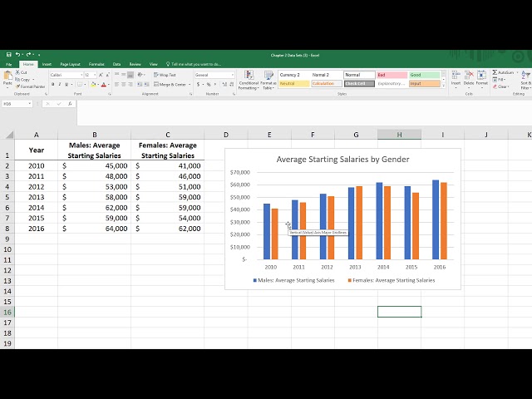Apply the Good cell style
The height and width of the screenshot is (399, 532).
(x=425, y=75)
